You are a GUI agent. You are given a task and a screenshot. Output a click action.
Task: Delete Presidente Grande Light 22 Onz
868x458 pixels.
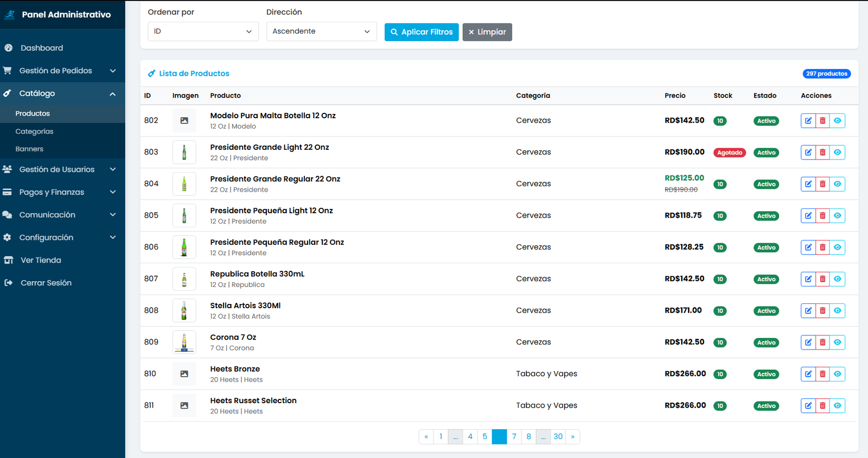point(822,152)
